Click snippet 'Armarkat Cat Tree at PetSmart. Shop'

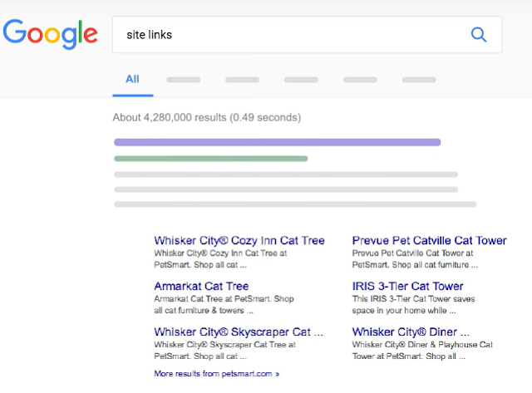pyautogui.click(x=224, y=299)
